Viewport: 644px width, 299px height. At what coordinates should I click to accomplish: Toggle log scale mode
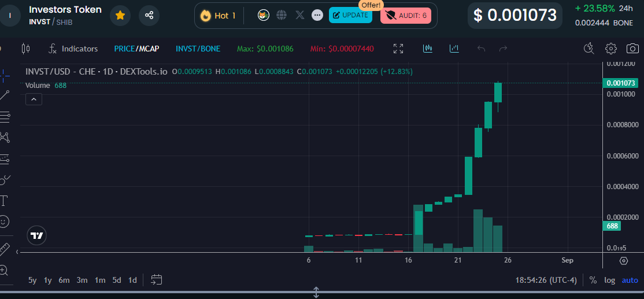point(609,280)
